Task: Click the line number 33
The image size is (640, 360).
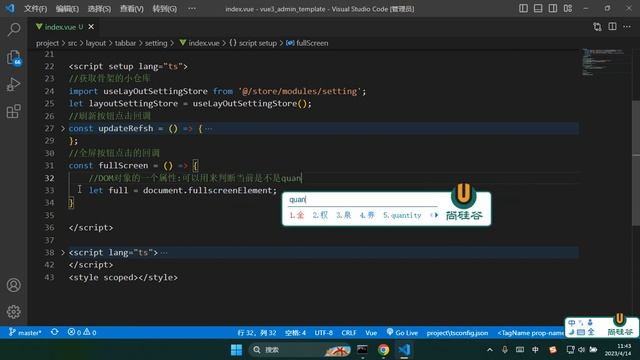Action: pos(49,190)
